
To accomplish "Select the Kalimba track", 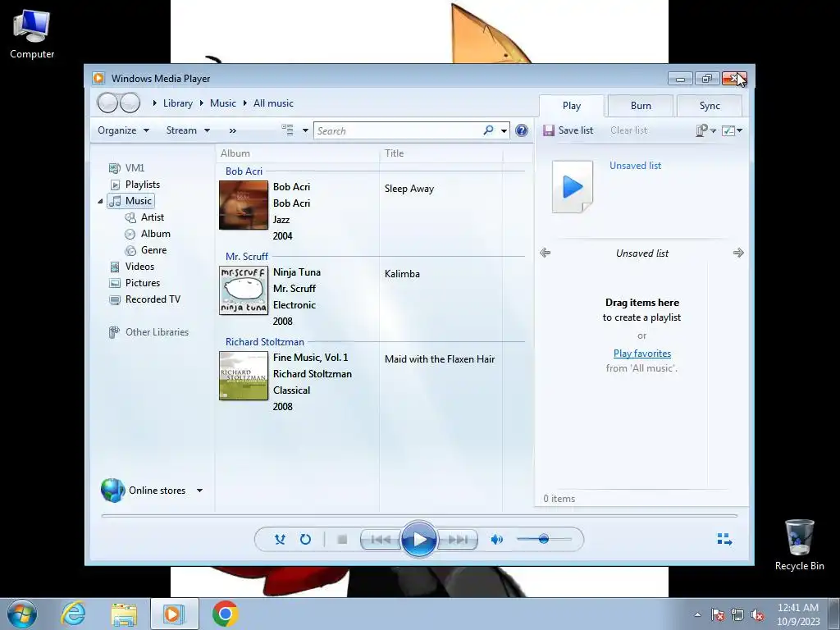I will coord(402,274).
